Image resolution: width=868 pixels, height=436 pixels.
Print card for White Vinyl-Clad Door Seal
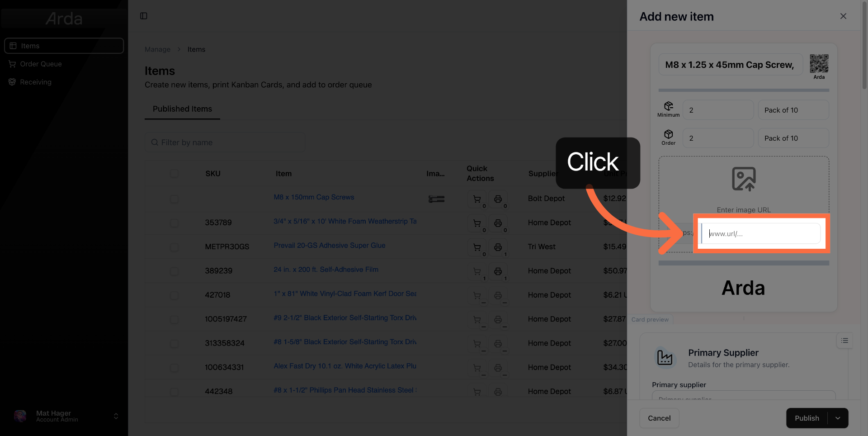(498, 295)
